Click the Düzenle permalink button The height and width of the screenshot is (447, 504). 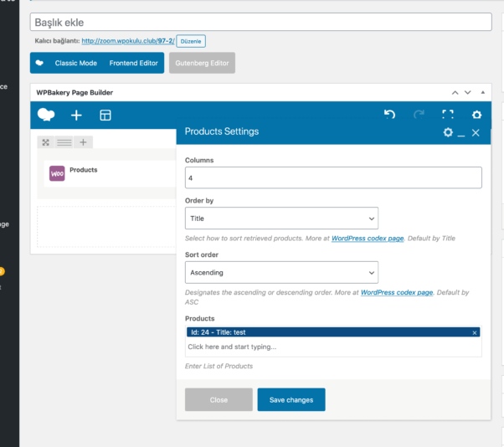click(x=191, y=42)
